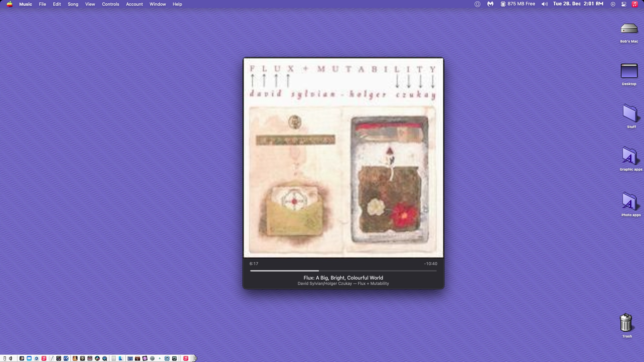Viewport: 644px width, 362px height.
Task: Click the rounded-square circle menu bar icon
Action: point(477,4)
